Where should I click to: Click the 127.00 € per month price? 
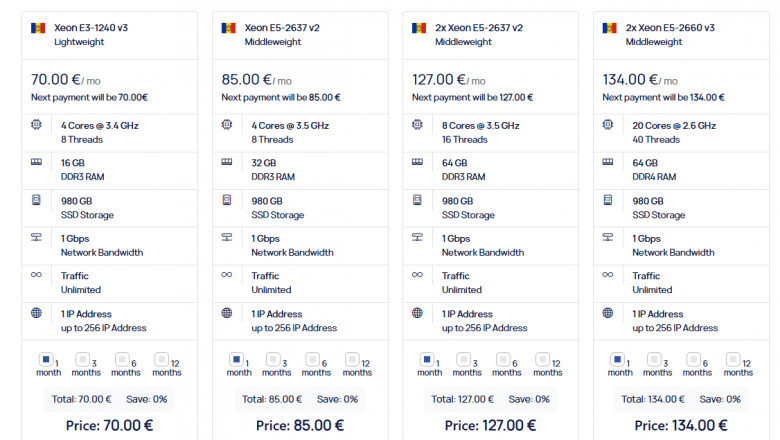coord(449,80)
